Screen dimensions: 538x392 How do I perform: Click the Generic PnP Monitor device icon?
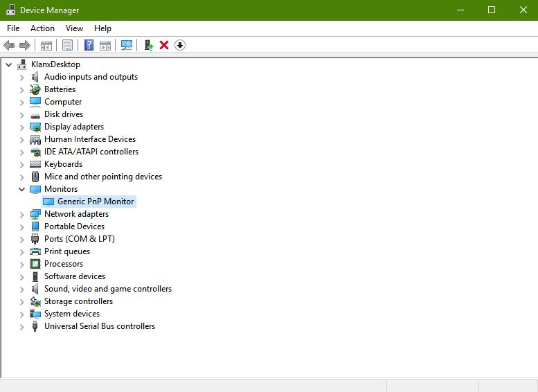[48, 202]
